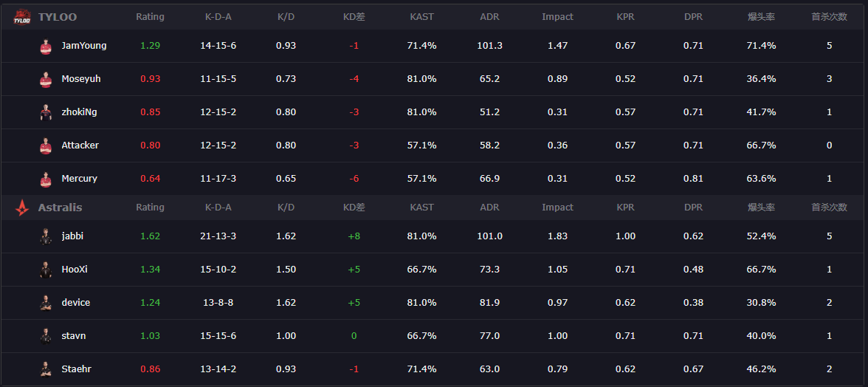Click device's player avatar

point(46,303)
